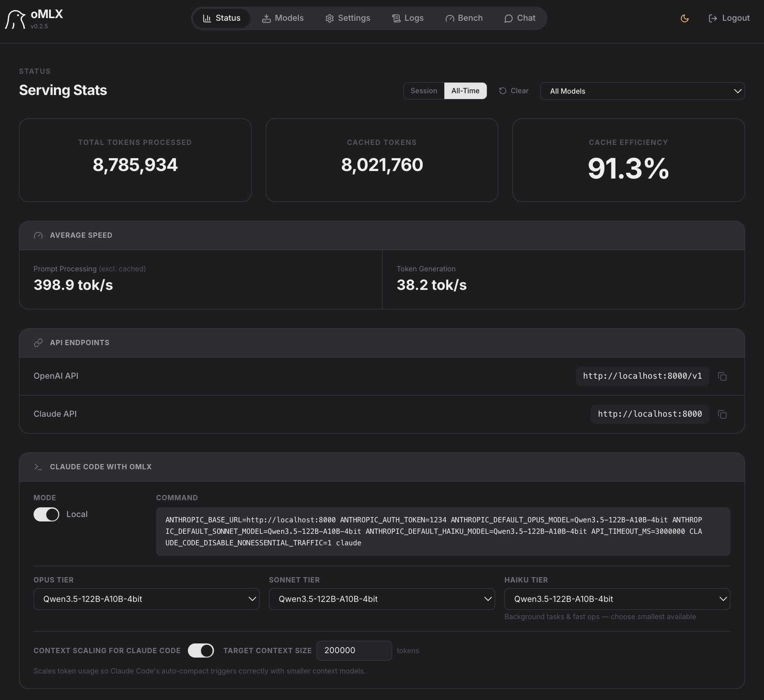
Task: Clear the serving statistics
Action: (x=514, y=91)
